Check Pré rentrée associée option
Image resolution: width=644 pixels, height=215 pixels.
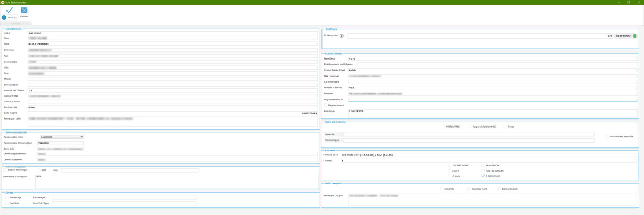point(607,136)
